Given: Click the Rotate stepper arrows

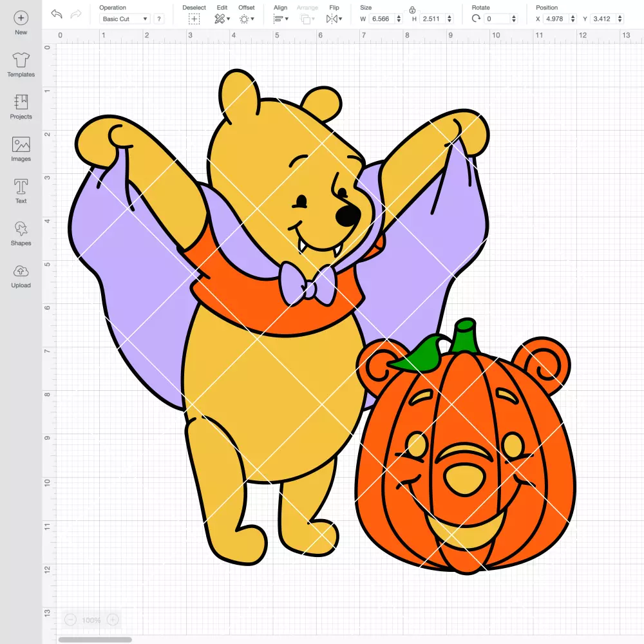Looking at the screenshot, I should pos(514,19).
